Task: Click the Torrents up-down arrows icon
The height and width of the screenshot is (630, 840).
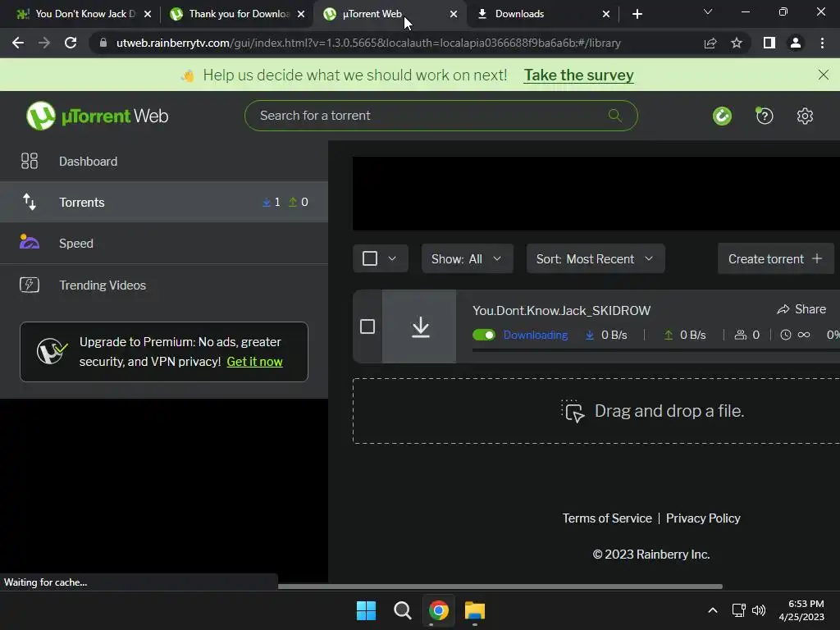Action: point(30,202)
